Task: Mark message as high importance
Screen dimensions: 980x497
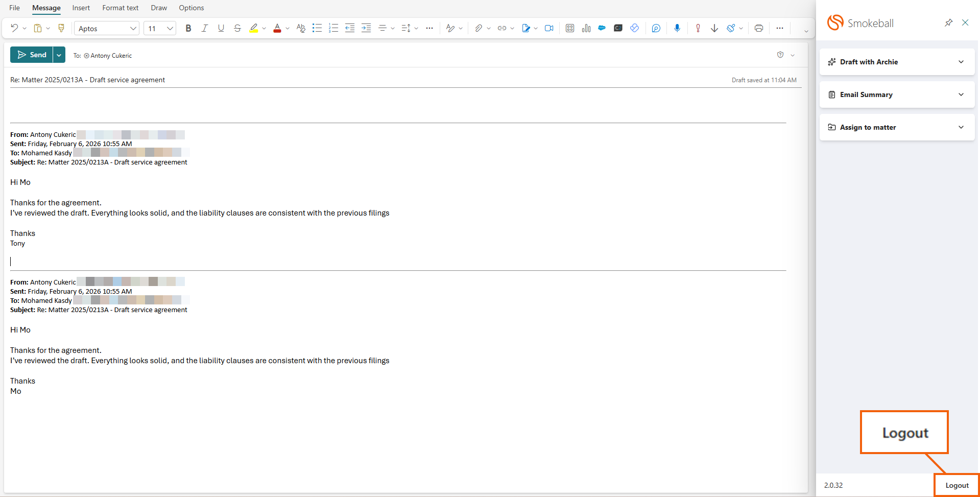Action: (698, 28)
